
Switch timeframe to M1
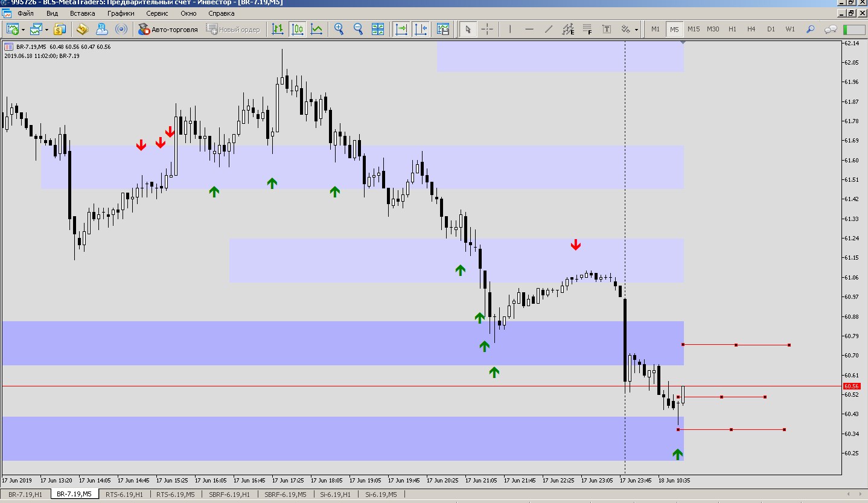656,29
